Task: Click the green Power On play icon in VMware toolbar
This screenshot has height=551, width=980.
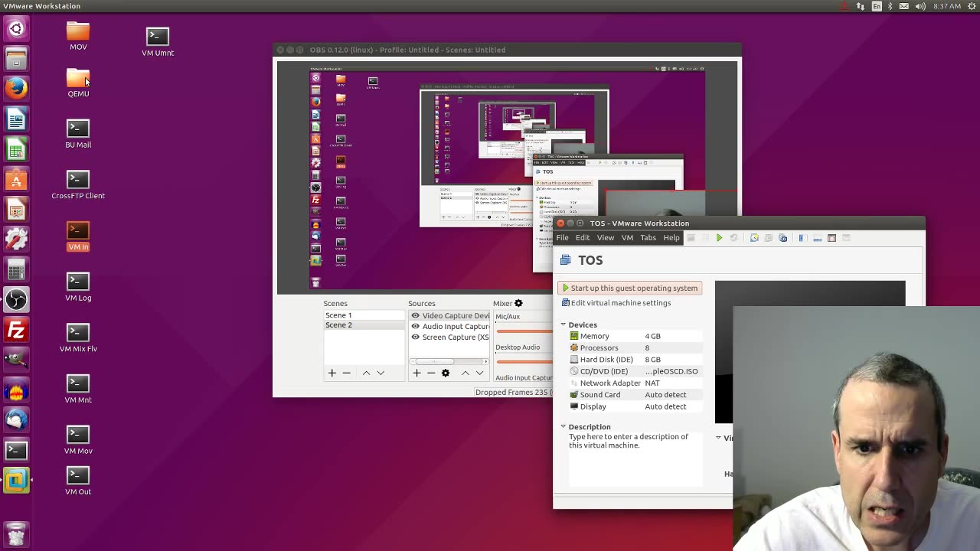Action: pyautogui.click(x=719, y=238)
